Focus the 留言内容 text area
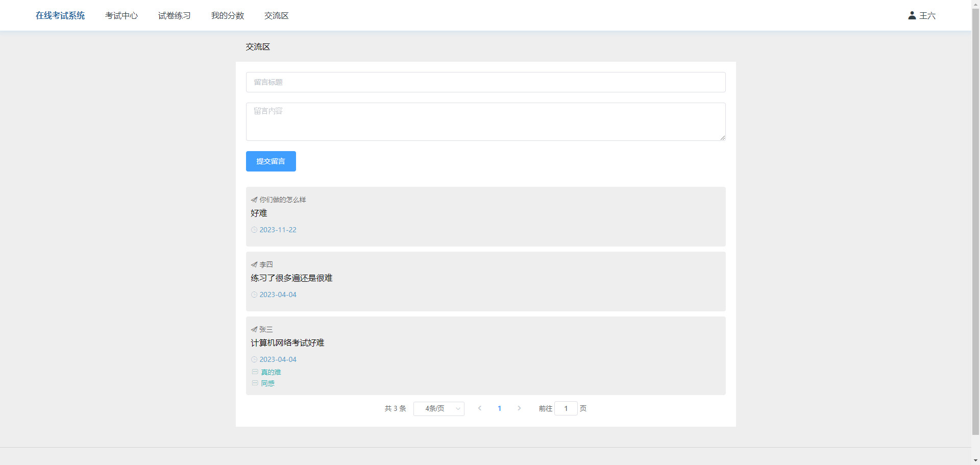Screen dimensions: 980x465 point(486,121)
